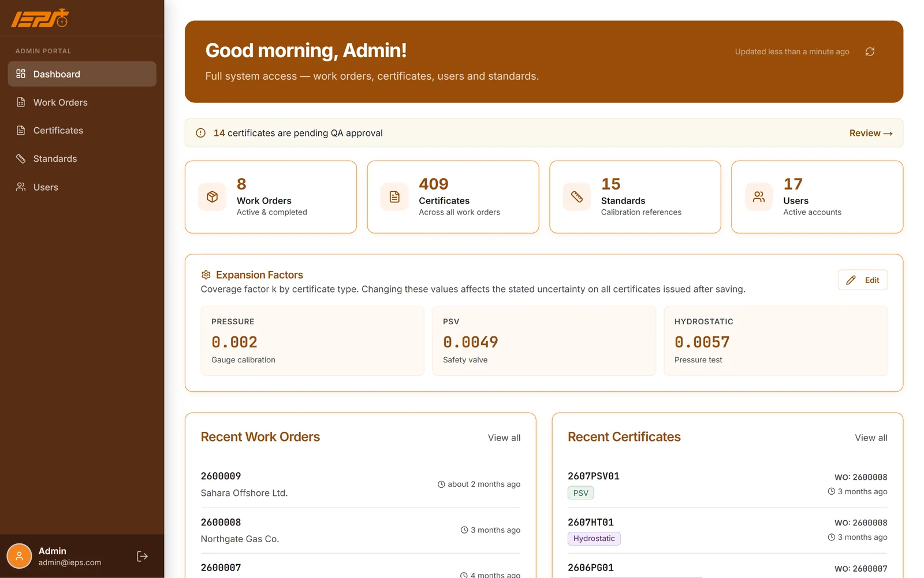This screenshot has width=924, height=578.
Task: Click the PSV tag badge
Action: coord(581,493)
